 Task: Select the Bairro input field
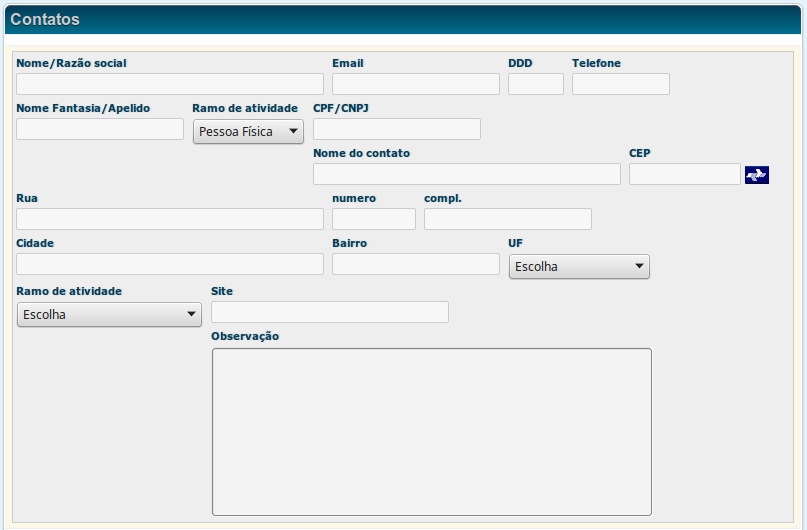tap(415, 264)
